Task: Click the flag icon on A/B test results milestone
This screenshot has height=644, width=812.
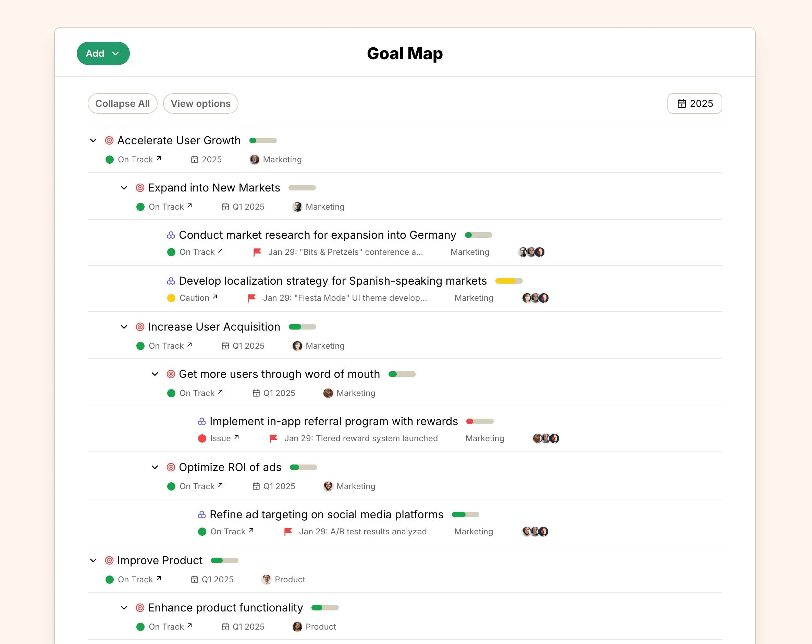Action: (287, 531)
